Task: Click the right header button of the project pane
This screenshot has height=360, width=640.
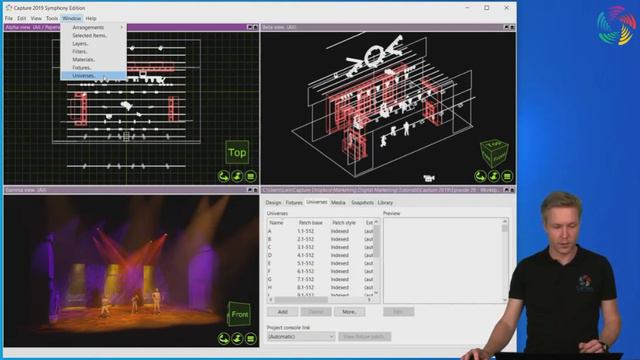Action: 512,190
